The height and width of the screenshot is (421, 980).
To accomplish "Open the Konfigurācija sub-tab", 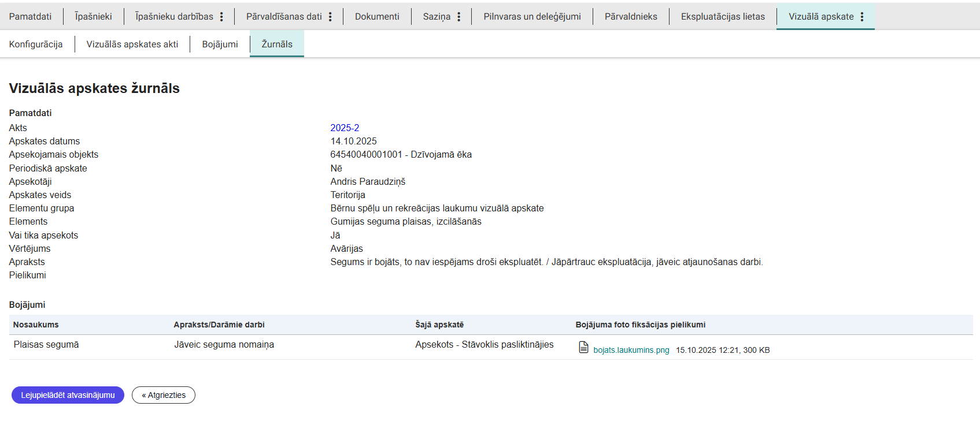I will tap(36, 44).
